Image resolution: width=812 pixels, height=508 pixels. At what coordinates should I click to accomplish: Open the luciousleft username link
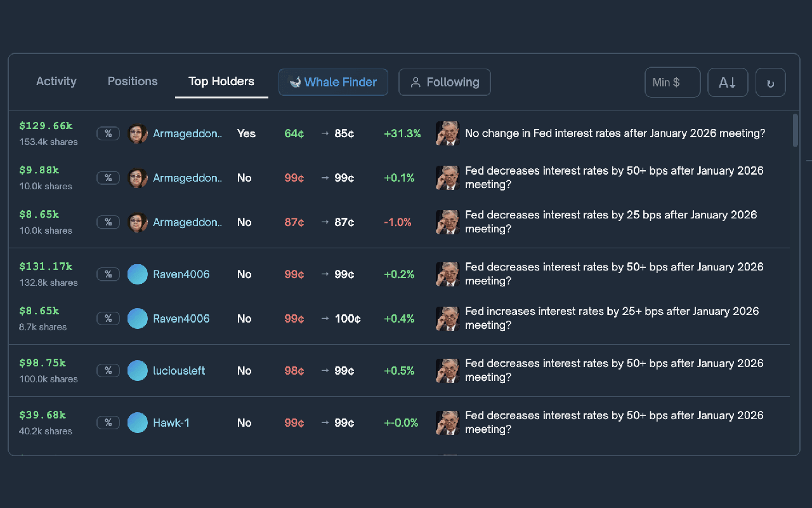[179, 371]
